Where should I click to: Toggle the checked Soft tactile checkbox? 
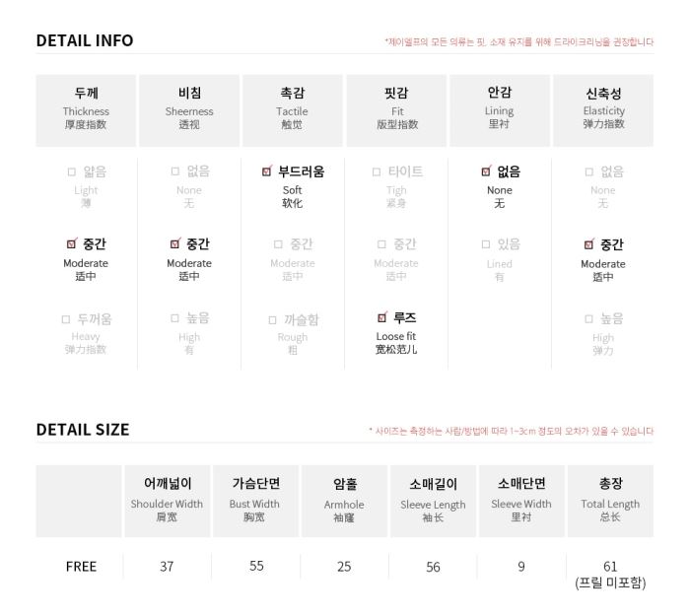[x=267, y=171]
